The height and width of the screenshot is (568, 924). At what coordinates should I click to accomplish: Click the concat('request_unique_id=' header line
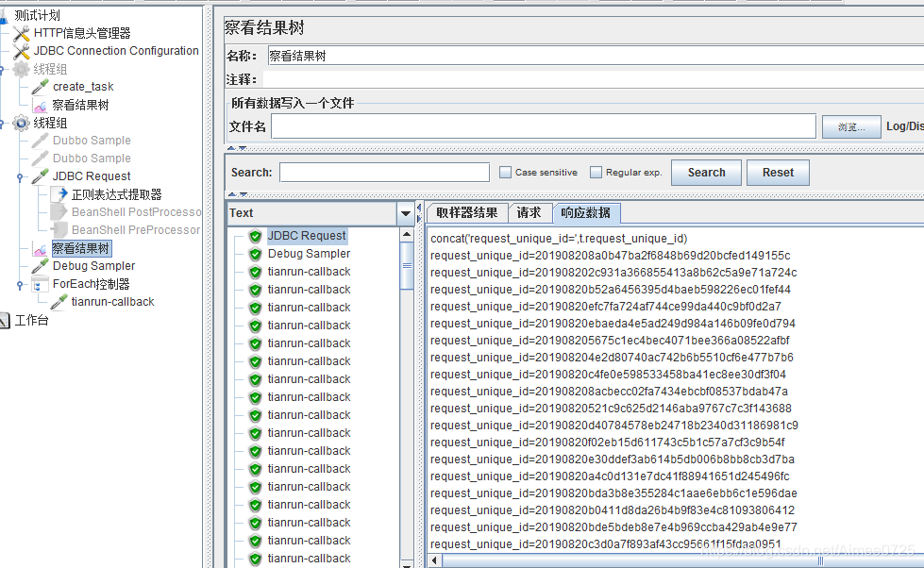(559, 239)
